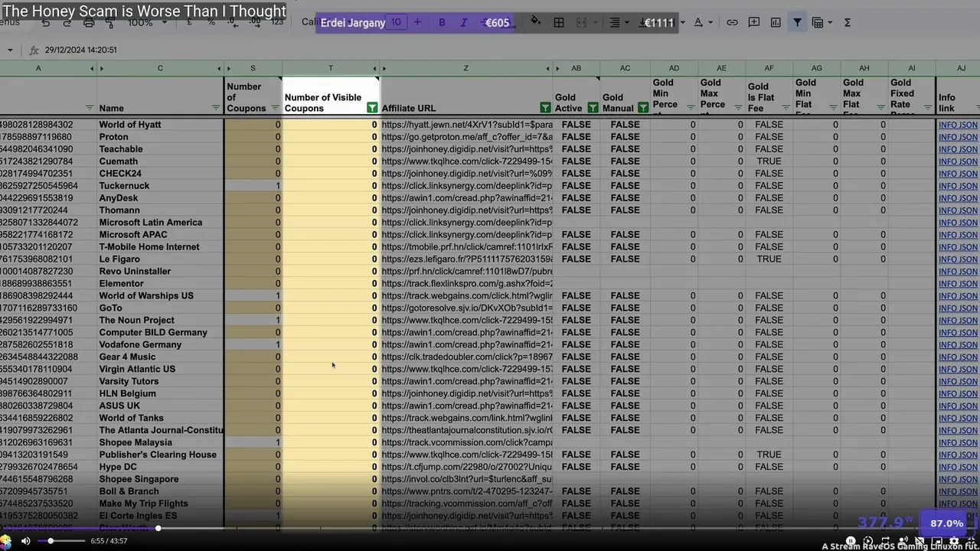Format as percent with the % icon
Image resolution: width=980 pixels, height=551 pixels.
point(211,22)
